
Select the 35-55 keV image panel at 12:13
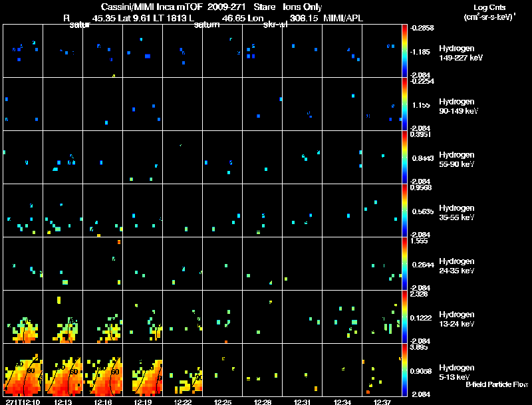point(63,210)
